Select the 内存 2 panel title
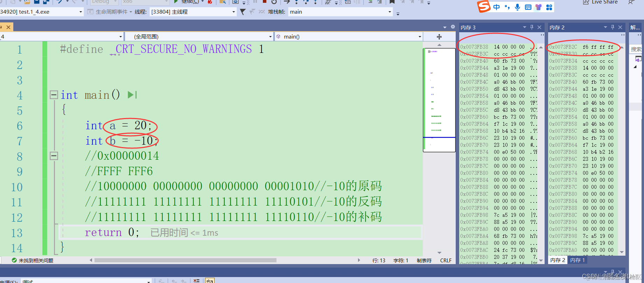Screen dimensions: 644x283 [557, 27]
